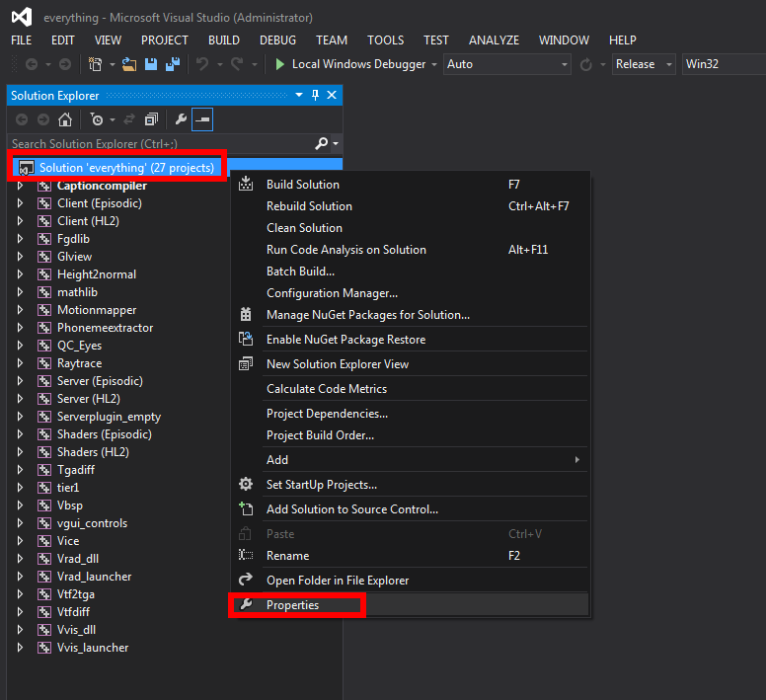
Task: Go Home in Solution Explorer
Action: tap(65, 119)
